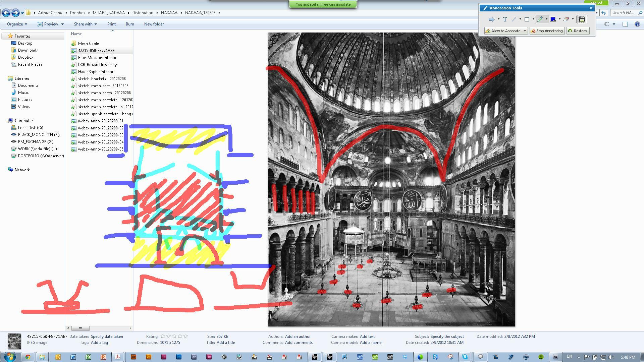Click the first rating star
The image size is (644, 362).
coord(163,336)
